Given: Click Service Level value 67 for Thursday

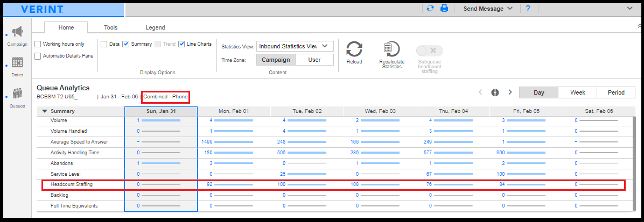Looking at the screenshot, I should 429,174.
